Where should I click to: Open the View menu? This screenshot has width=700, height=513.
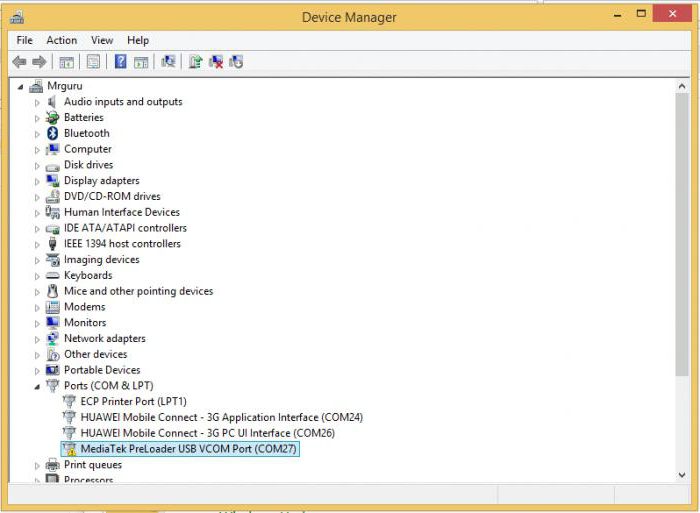pos(102,40)
